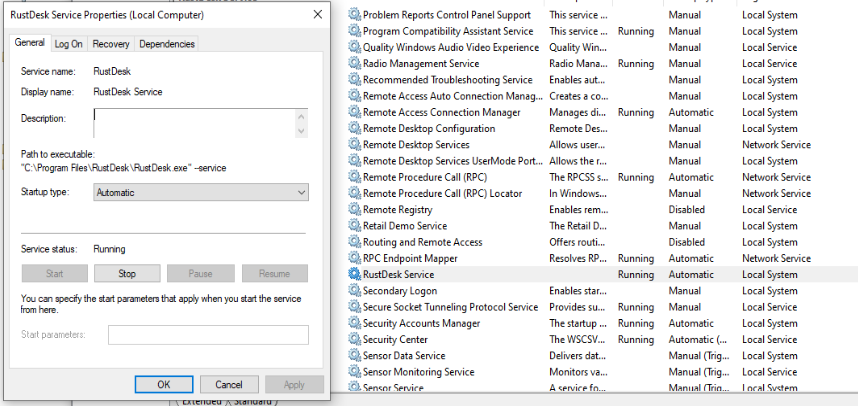858x406 pixels.
Task: Click Automatic startup type for RustDesk Service row
Action: tap(691, 275)
